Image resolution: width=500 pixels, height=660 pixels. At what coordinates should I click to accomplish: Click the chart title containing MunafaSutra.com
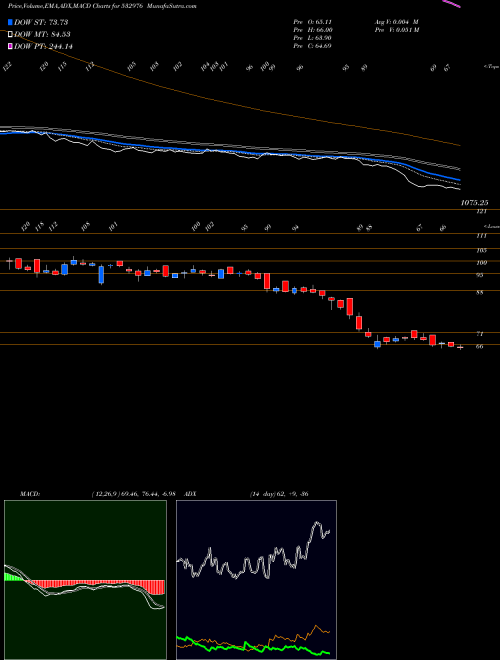(102, 6)
